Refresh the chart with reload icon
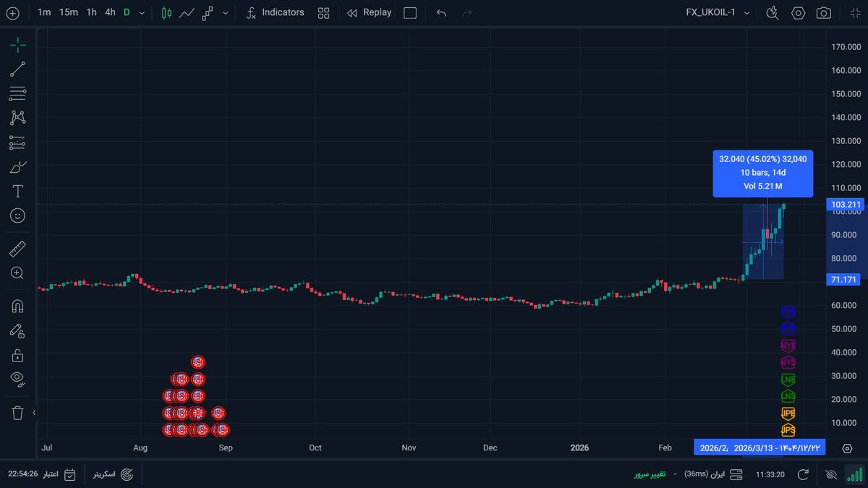This screenshot has height=488, width=868. (803, 474)
